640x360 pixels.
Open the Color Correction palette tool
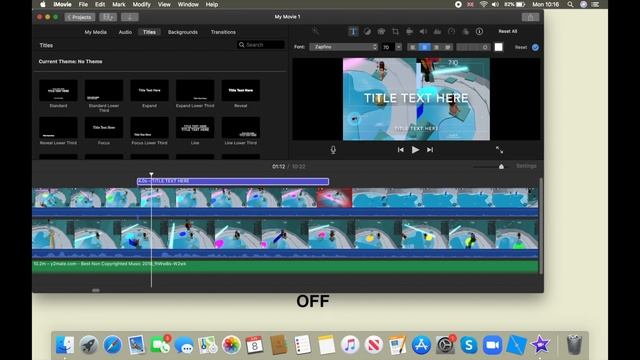381,31
